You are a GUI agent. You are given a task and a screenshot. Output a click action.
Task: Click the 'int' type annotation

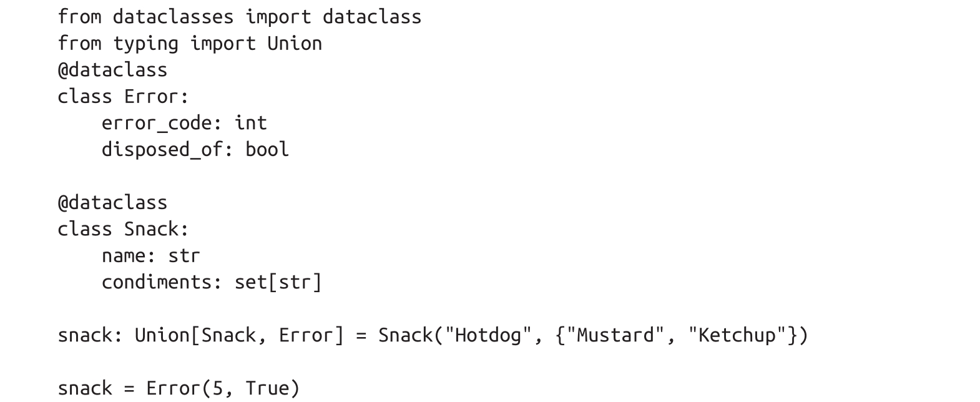click(251, 123)
